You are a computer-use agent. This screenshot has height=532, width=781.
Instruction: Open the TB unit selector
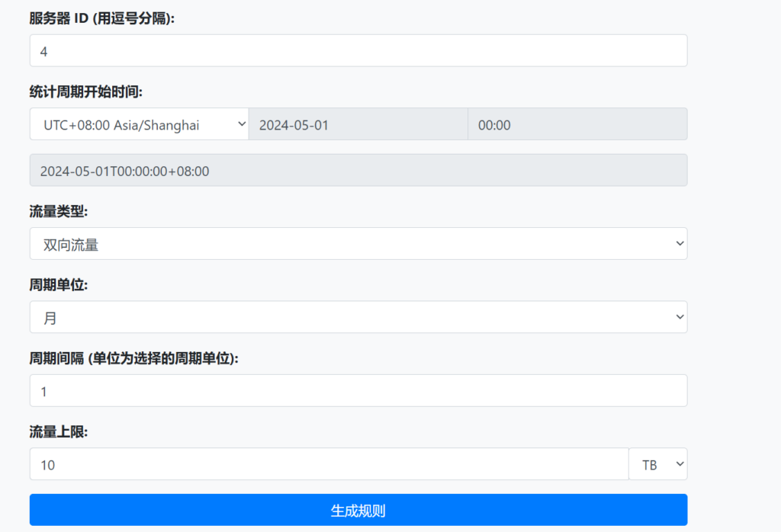point(657,464)
